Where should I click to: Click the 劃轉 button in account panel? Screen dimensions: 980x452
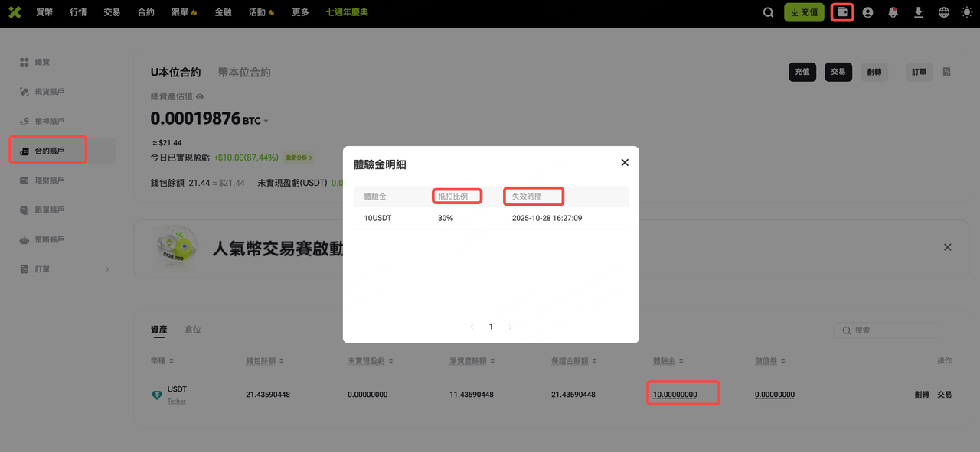click(874, 72)
